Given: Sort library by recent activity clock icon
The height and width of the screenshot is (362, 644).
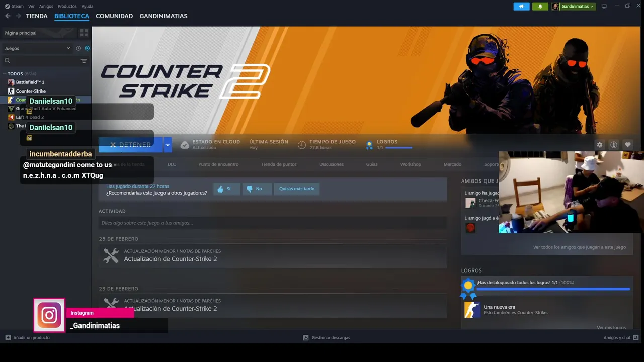Looking at the screenshot, I should (x=78, y=48).
